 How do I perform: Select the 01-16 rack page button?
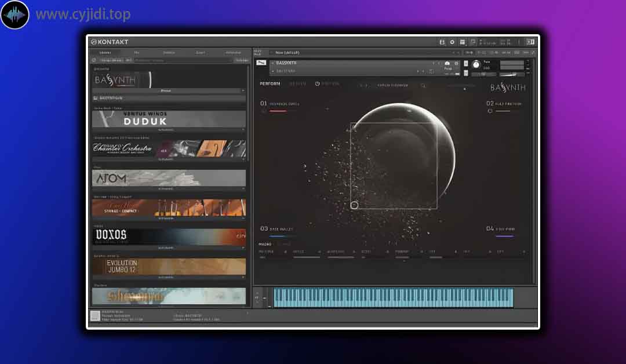[x=469, y=53]
